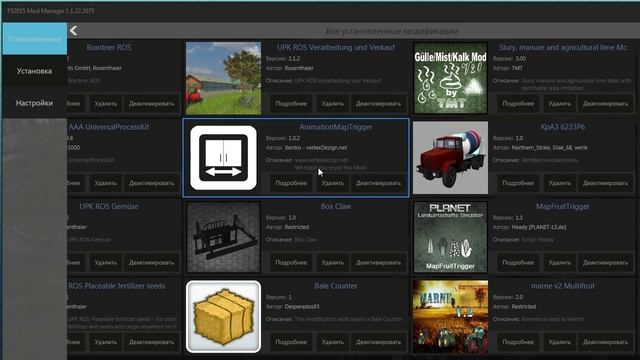Delete the Brantner ROS mod
This screenshot has width=640, height=360.
point(105,104)
